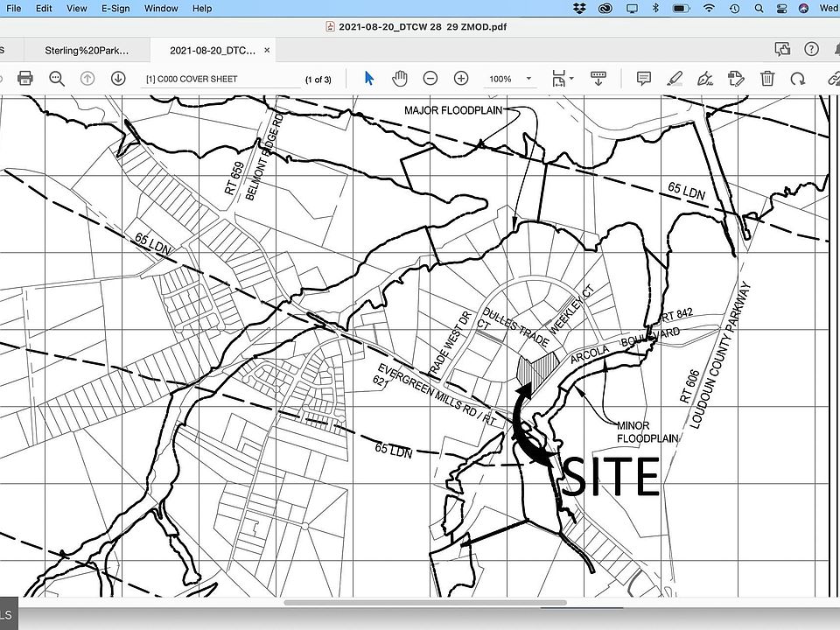Viewport: 840px width, 630px height.
Task: Open the Help question mark icon
Action: (x=811, y=49)
